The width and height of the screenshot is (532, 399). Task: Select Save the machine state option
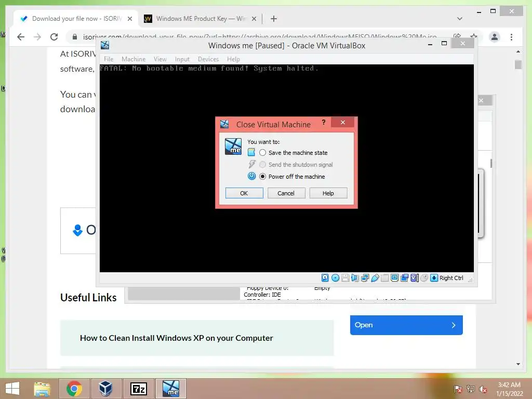click(294, 153)
